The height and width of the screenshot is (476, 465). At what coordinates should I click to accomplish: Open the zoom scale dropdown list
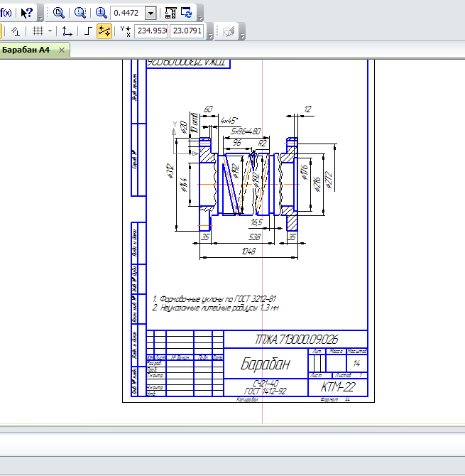point(151,13)
